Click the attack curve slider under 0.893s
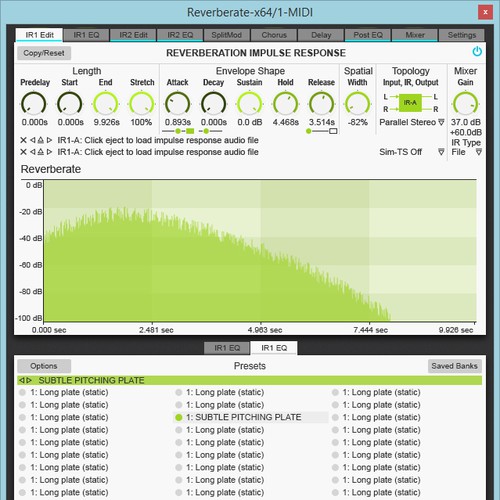500x500 pixels. point(178,131)
